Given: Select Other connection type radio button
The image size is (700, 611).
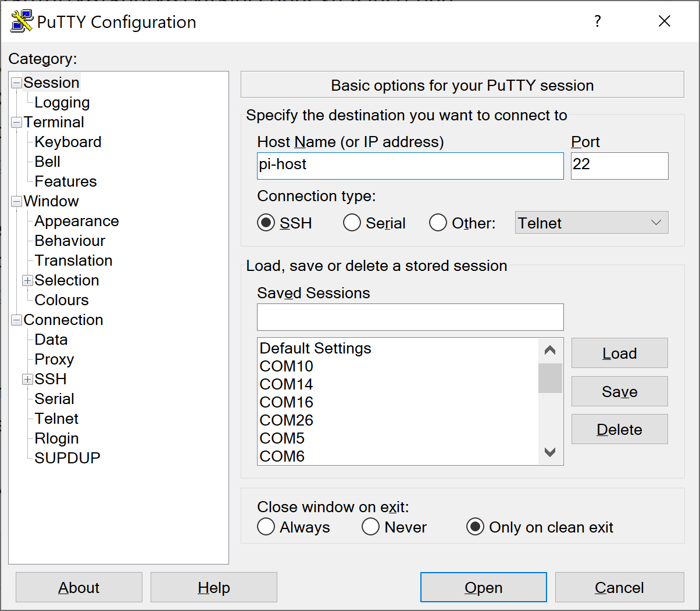Looking at the screenshot, I should click(x=438, y=223).
